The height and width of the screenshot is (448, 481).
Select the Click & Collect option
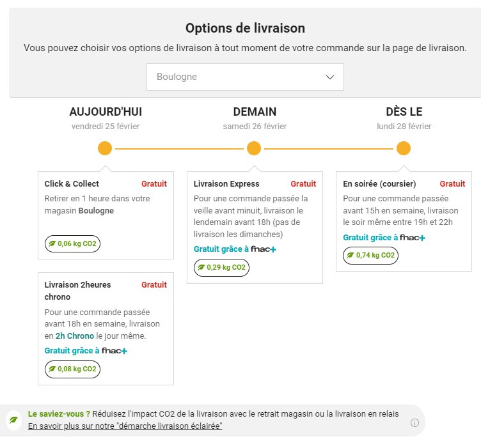tap(72, 184)
